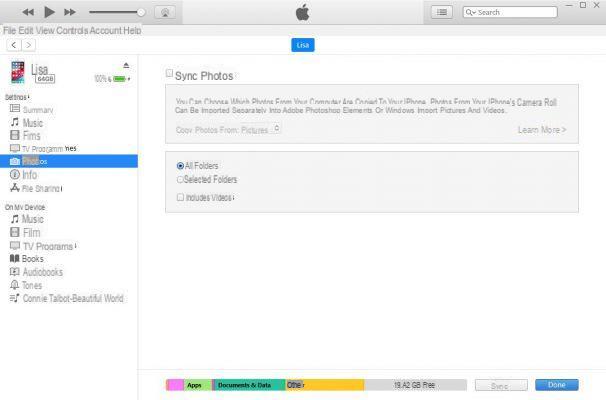Screen dimensions: 606x400
Task: Open TV Programmes under Settings
Action: click(x=43, y=148)
